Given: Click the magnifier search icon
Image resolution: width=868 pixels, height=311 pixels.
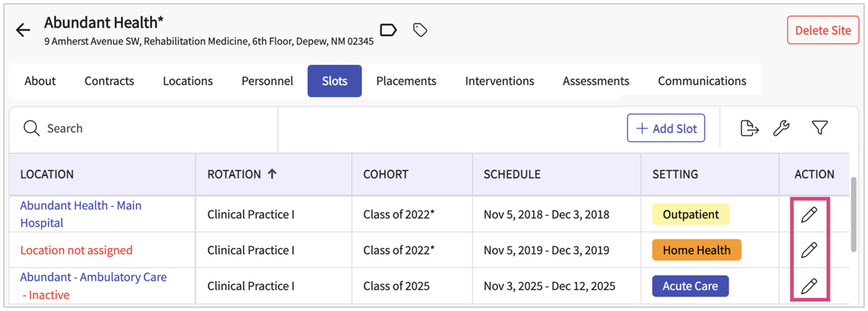Looking at the screenshot, I should tap(31, 128).
